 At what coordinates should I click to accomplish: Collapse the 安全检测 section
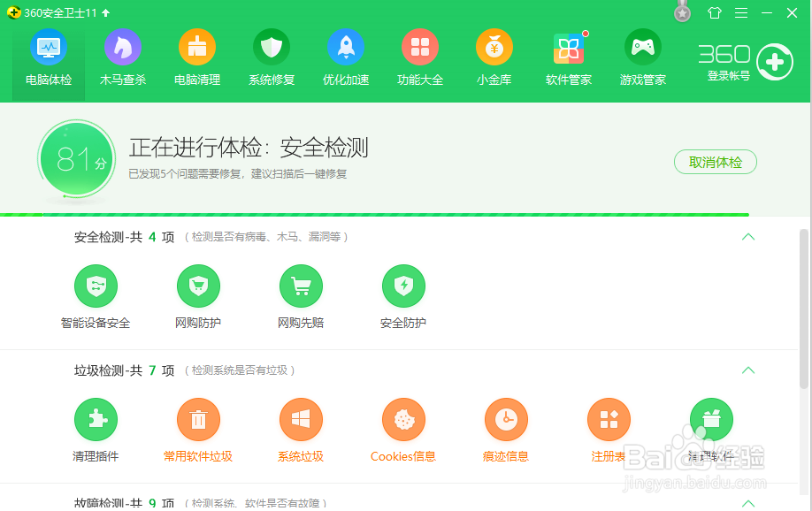point(748,237)
